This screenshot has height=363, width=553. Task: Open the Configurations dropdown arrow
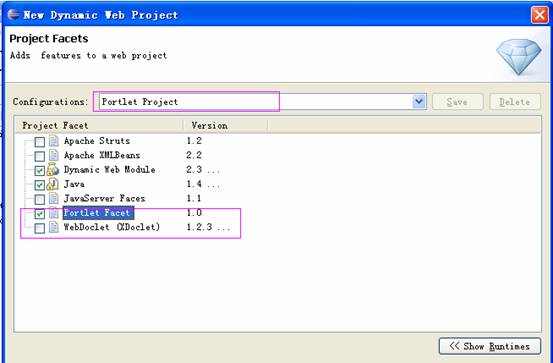[419, 102]
